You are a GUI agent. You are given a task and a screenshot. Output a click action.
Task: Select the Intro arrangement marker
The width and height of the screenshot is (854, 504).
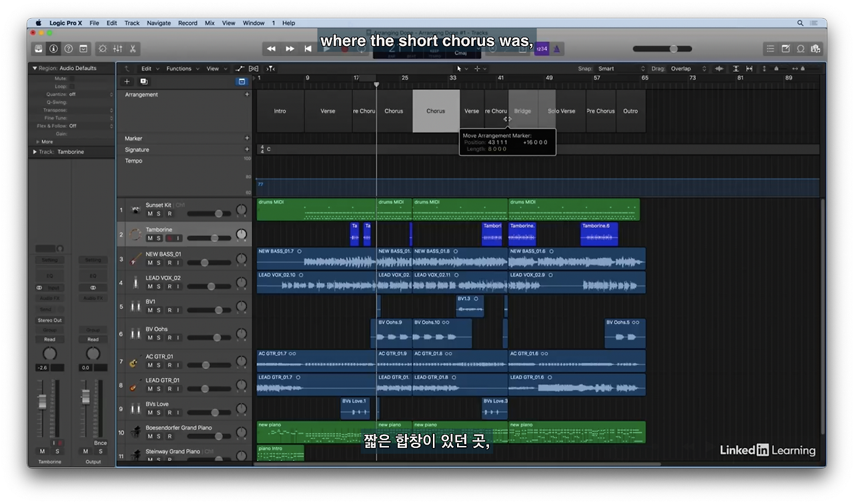pos(280,111)
